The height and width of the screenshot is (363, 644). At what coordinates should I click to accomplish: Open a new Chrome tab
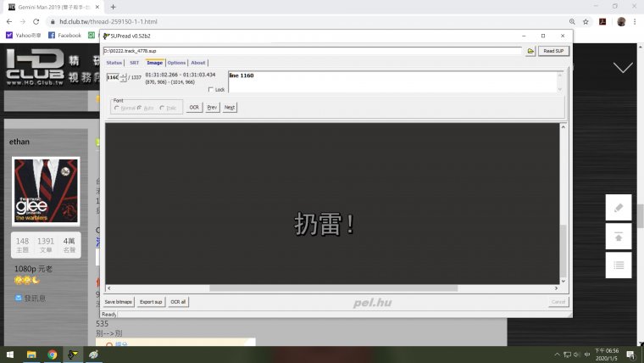click(113, 7)
